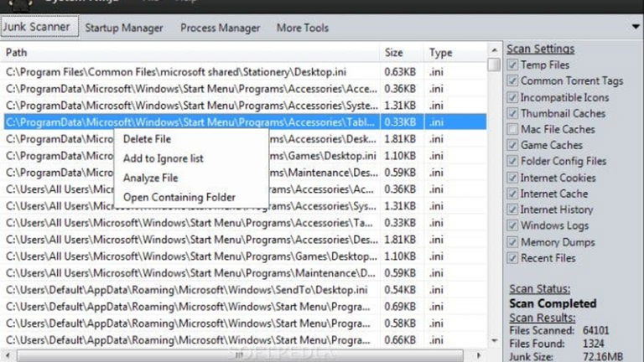Uncheck Memory Dumps option
Viewport: 644px width, 362px height.
(x=512, y=242)
